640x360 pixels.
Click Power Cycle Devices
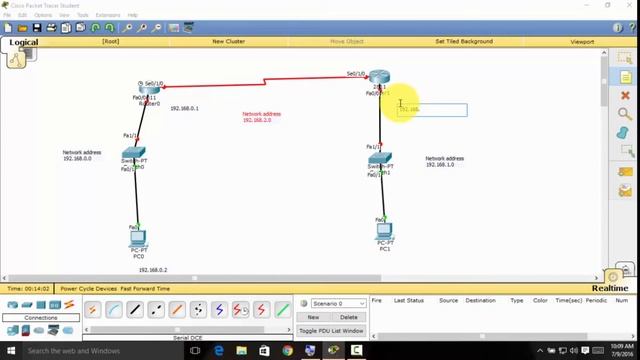(x=89, y=289)
